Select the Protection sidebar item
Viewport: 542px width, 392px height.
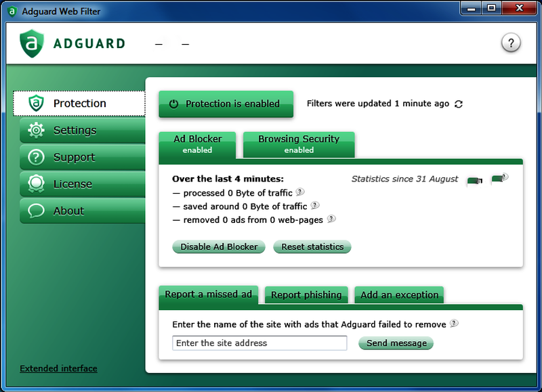(x=79, y=104)
